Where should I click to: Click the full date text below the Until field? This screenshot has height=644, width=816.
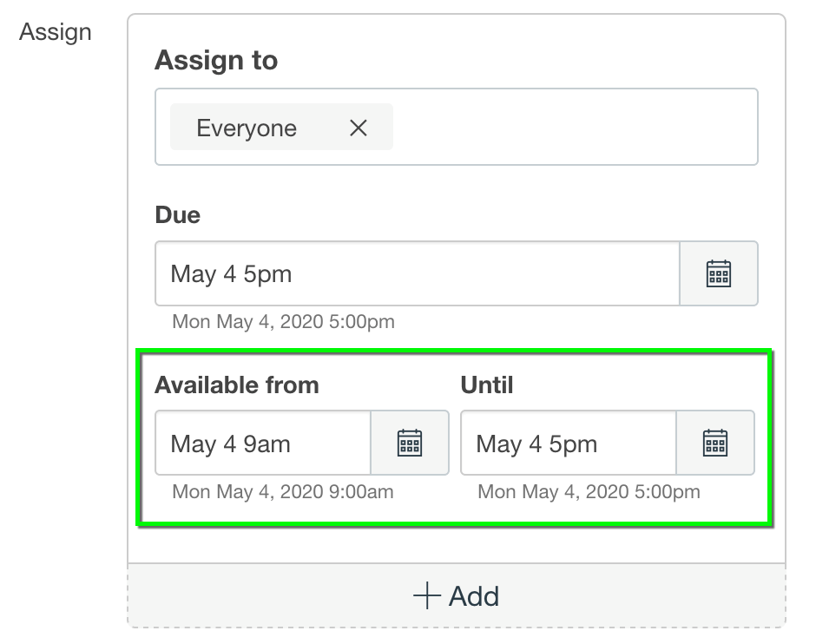pos(589,492)
